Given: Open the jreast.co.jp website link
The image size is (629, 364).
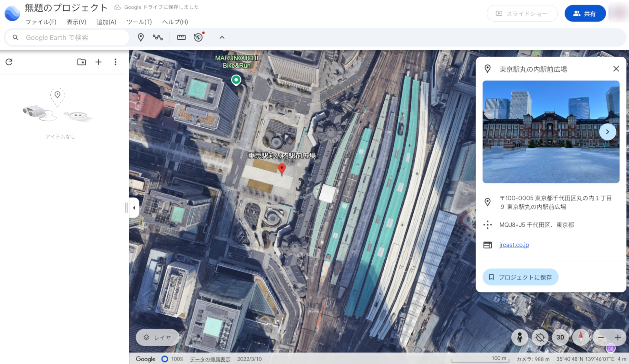Looking at the screenshot, I should 514,245.
